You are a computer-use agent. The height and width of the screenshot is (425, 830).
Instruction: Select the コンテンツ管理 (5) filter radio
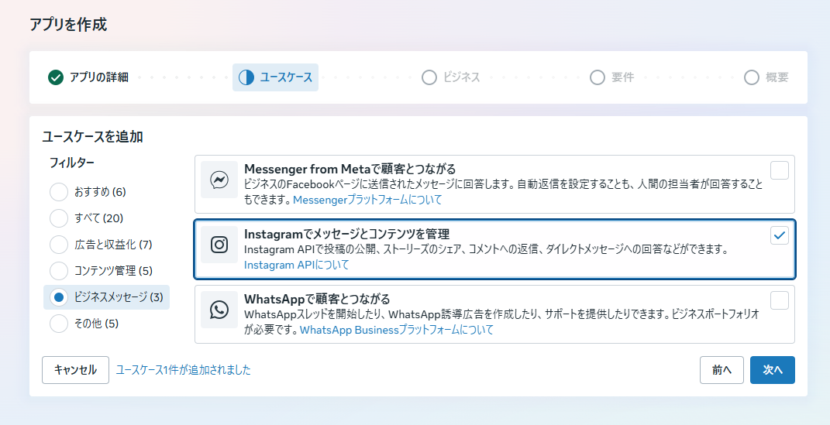pyautogui.click(x=59, y=271)
